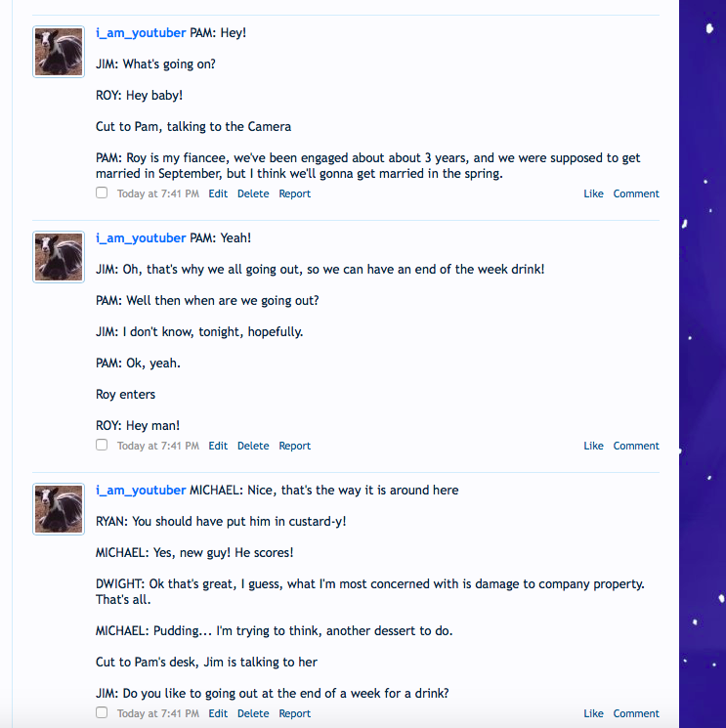Tick checkbox on the MICHAEL post
726x728 pixels.
click(x=102, y=712)
